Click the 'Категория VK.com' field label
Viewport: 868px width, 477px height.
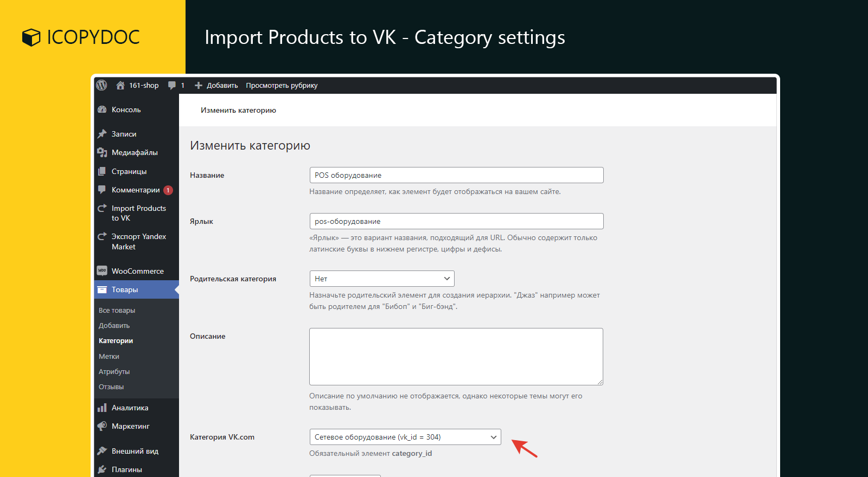222,437
